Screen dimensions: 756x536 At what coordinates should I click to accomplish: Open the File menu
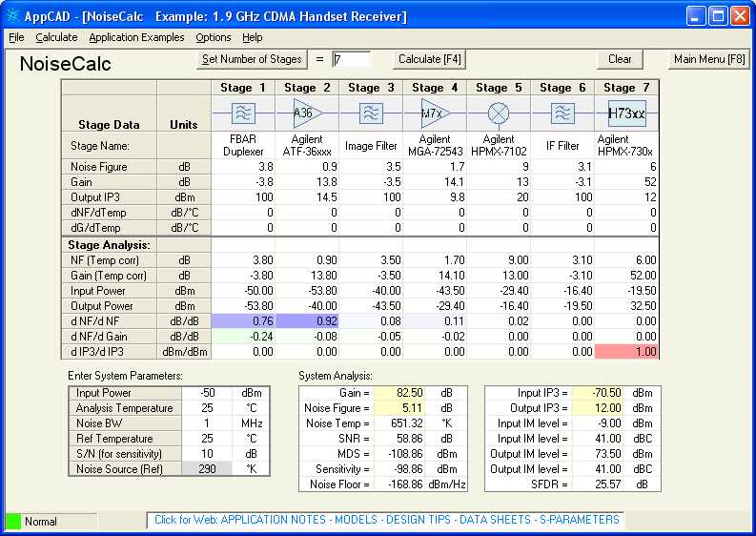(16, 37)
